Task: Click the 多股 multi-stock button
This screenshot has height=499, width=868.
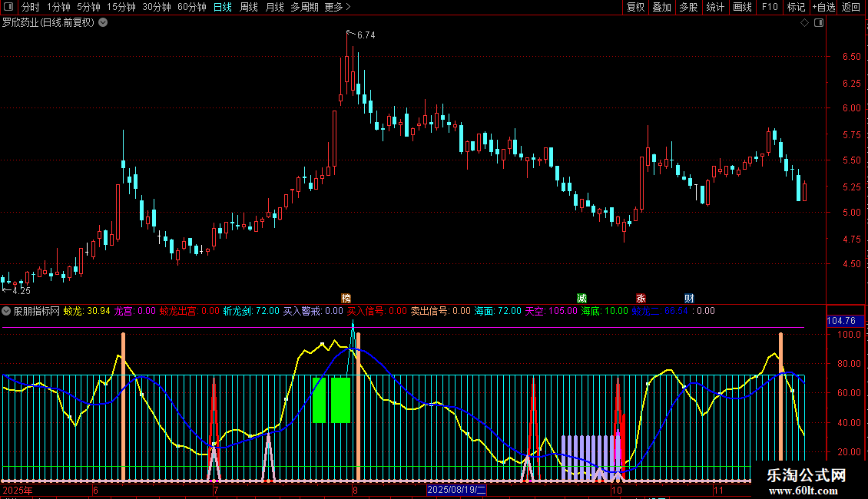Action: (688, 7)
